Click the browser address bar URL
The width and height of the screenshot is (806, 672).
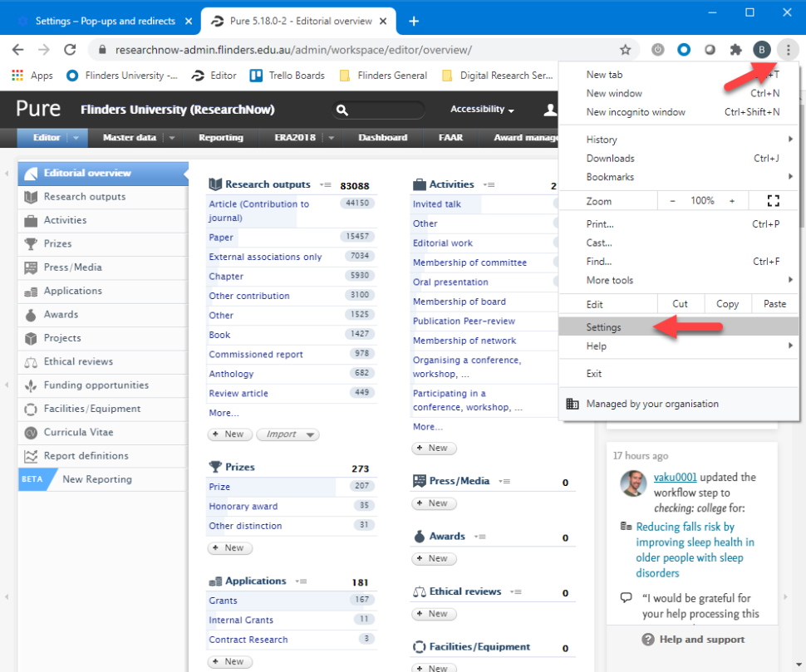click(293, 50)
